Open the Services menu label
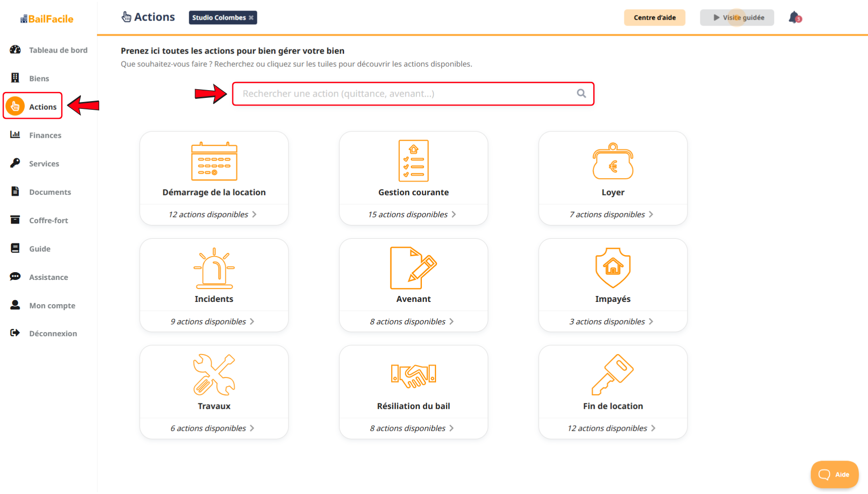 pos(44,164)
